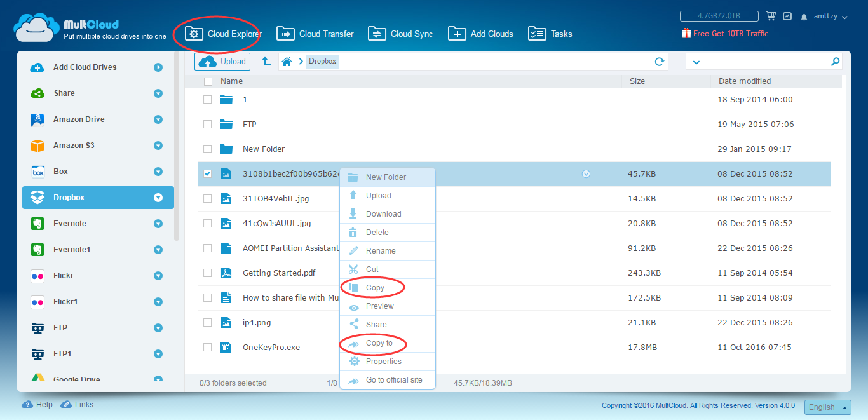868x420 pixels.
Task: Open the traffic statistics icon beside cart
Action: (787, 16)
